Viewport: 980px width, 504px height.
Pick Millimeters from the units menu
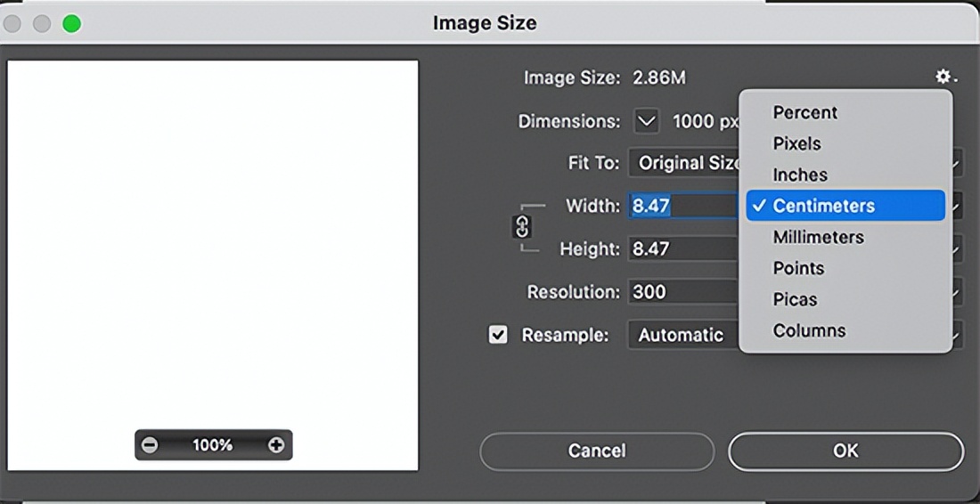[x=818, y=237]
